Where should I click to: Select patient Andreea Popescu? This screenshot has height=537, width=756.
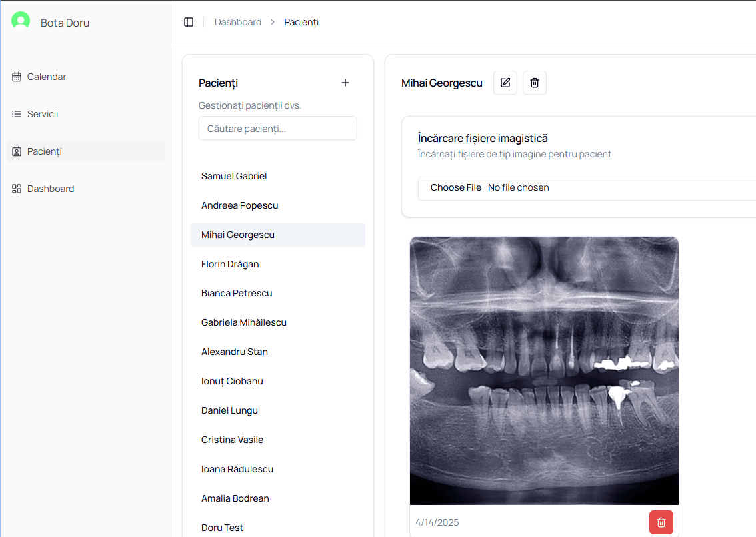click(278, 205)
